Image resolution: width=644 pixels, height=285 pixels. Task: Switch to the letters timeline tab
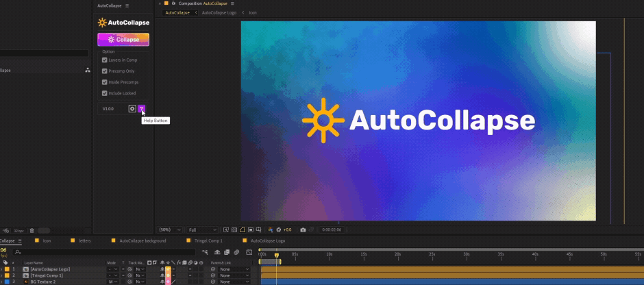pos(85,240)
